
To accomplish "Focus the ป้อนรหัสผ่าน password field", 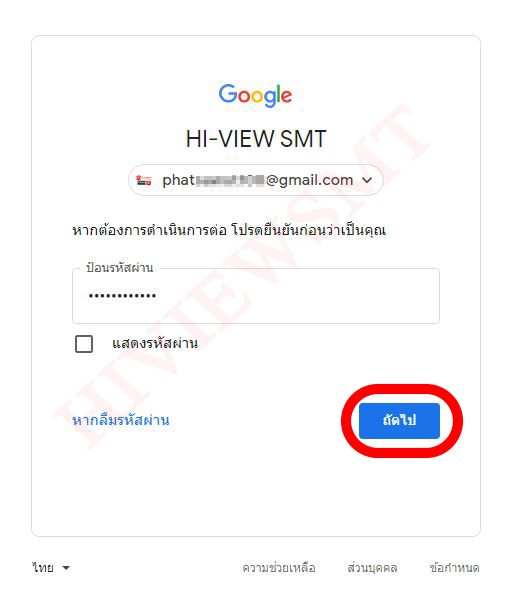I will 256,296.
